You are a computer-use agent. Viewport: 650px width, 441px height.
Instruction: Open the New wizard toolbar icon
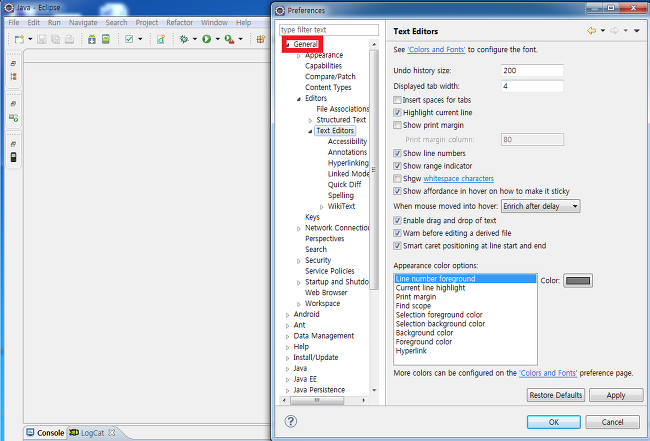pyautogui.click(x=19, y=39)
